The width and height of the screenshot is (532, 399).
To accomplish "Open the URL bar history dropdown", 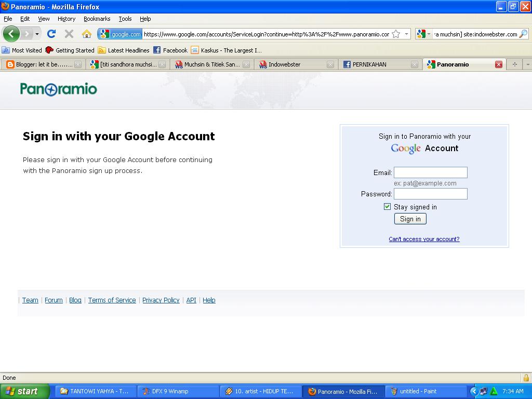I will point(406,34).
